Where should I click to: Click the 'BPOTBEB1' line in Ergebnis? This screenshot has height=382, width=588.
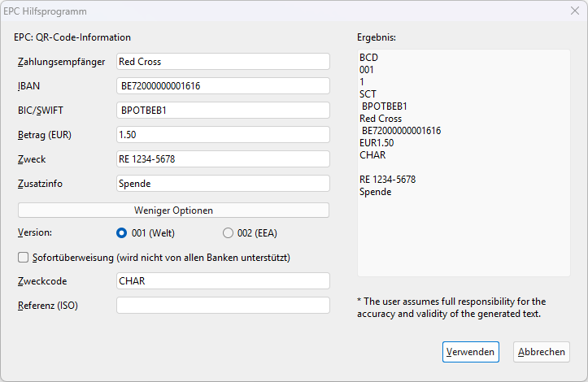point(385,106)
